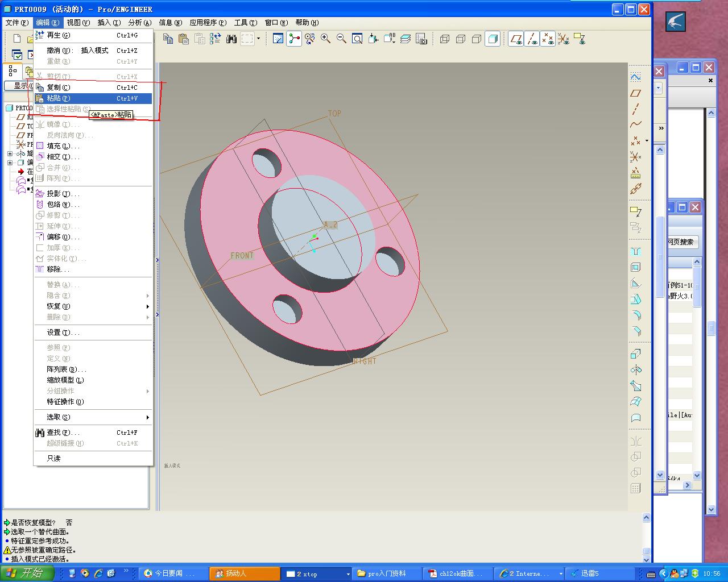Switch to Shading display mode

point(493,39)
